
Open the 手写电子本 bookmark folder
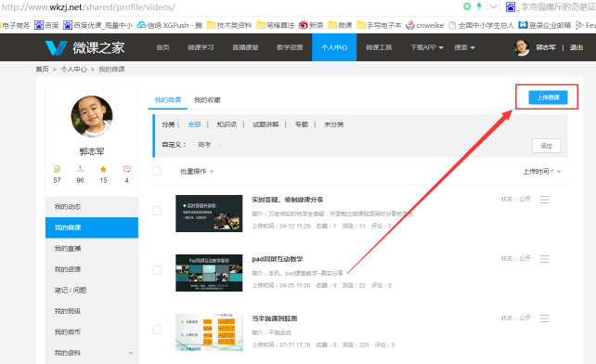379,25
